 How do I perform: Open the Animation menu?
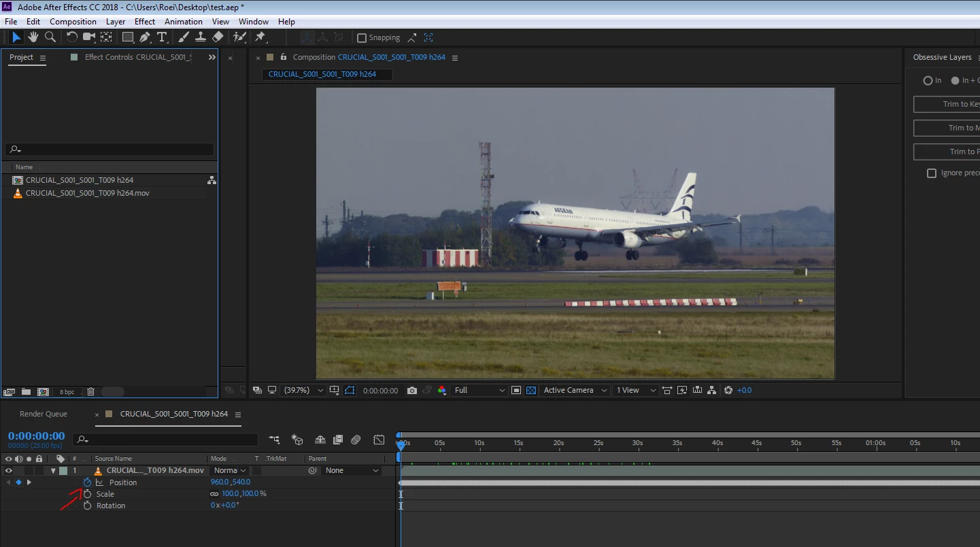click(x=184, y=22)
